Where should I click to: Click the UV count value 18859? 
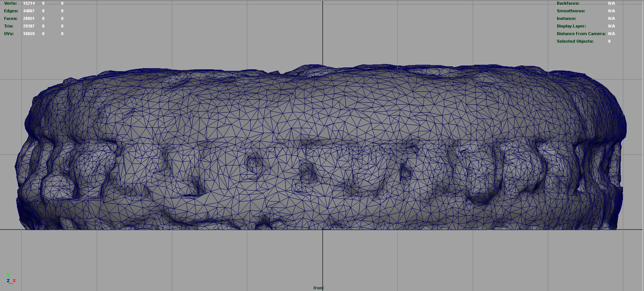point(29,34)
